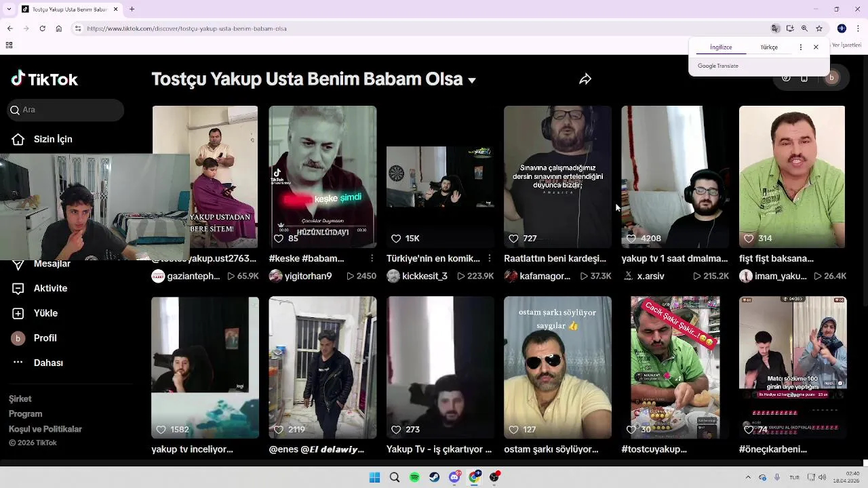This screenshot has width=868, height=488.
Task: Open Steam from the taskbar
Action: [x=435, y=477]
